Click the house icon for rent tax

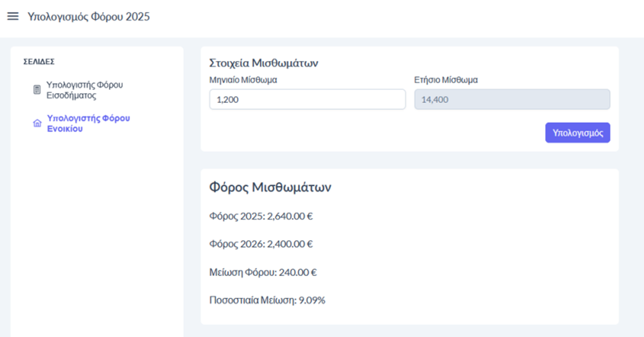[37, 124]
